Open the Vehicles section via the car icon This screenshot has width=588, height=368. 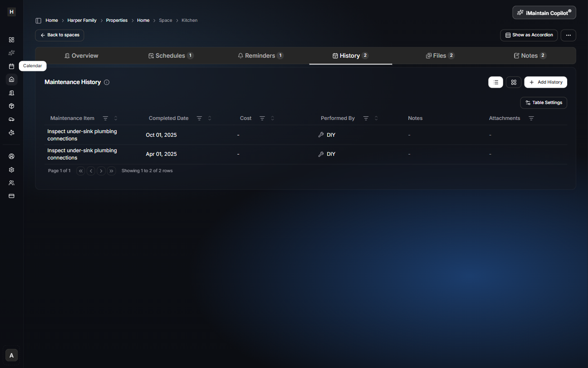click(x=11, y=119)
